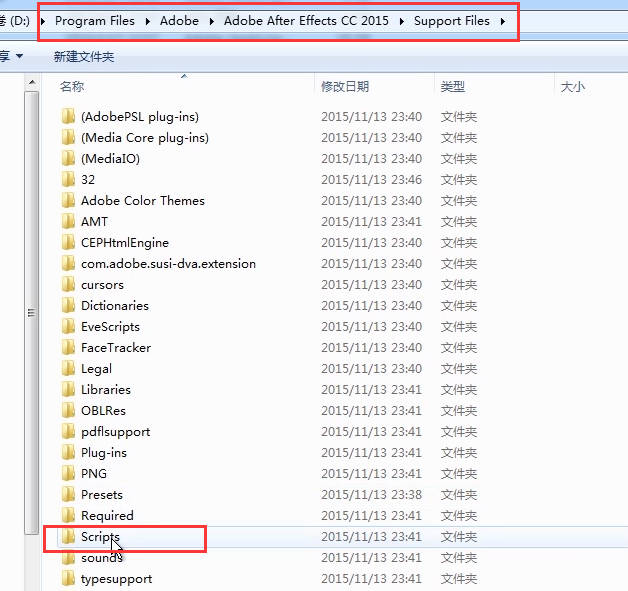Select the pdflsupport folder name
The height and width of the screenshot is (591, 628).
tap(115, 432)
